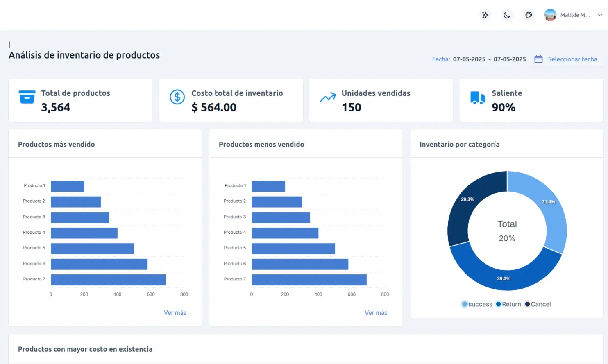This screenshot has height=364, width=608.
Task: Click the trending arrow Unidades vendidas icon
Action: (x=327, y=97)
